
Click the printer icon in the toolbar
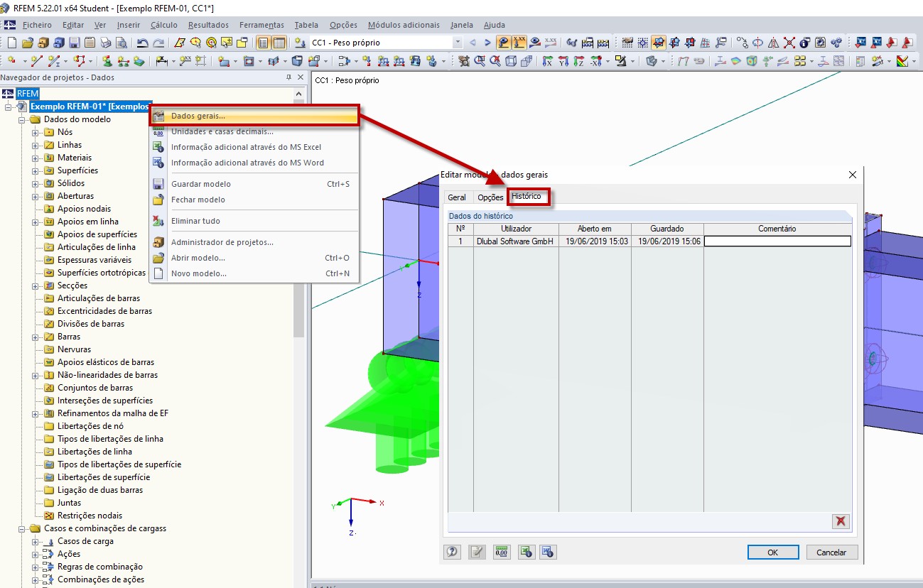(105, 43)
